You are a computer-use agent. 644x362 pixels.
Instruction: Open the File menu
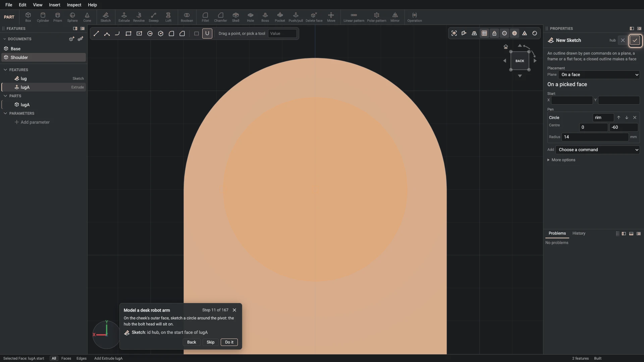coord(9,5)
